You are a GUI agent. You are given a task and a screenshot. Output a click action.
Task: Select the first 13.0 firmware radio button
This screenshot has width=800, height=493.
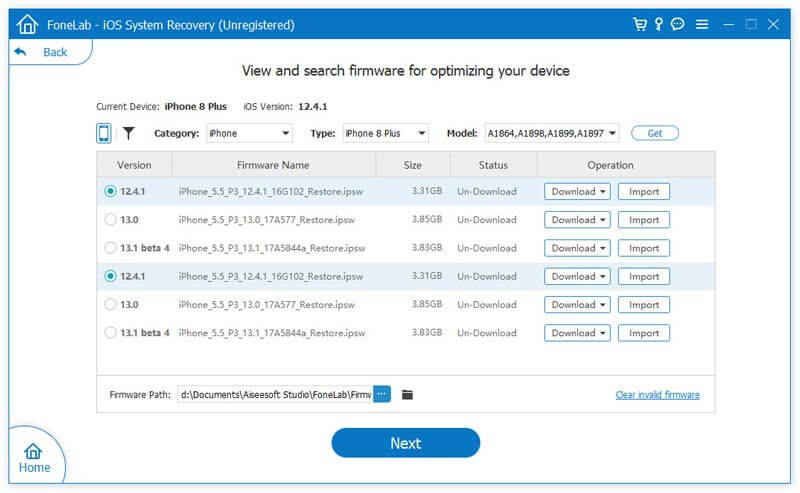coord(110,219)
